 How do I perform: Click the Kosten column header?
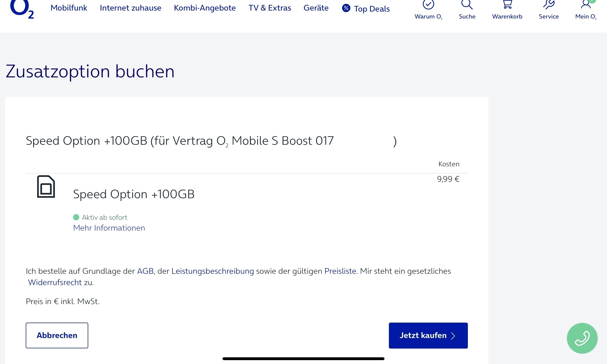tap(449, 164)
